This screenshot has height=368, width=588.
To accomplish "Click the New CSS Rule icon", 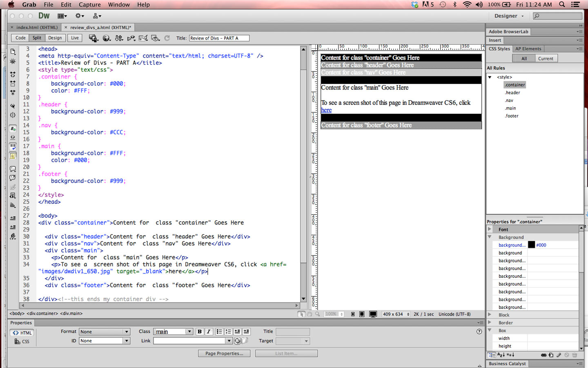I will (551, 355).
